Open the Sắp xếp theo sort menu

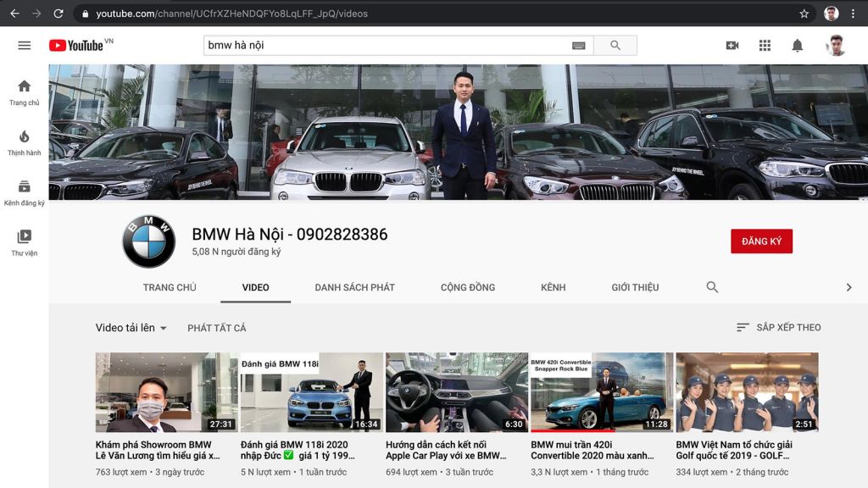pyautogui.click(x=778, y=327)
